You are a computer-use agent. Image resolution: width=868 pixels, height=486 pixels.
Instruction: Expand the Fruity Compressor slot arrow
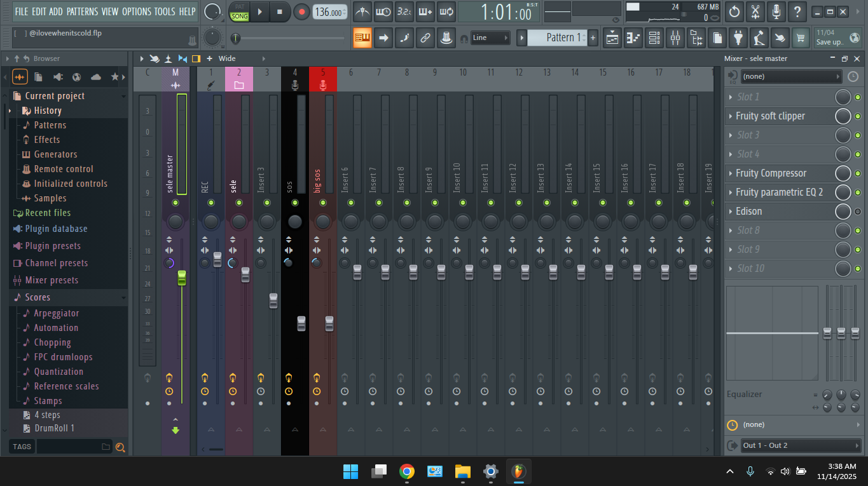(731, 173)
